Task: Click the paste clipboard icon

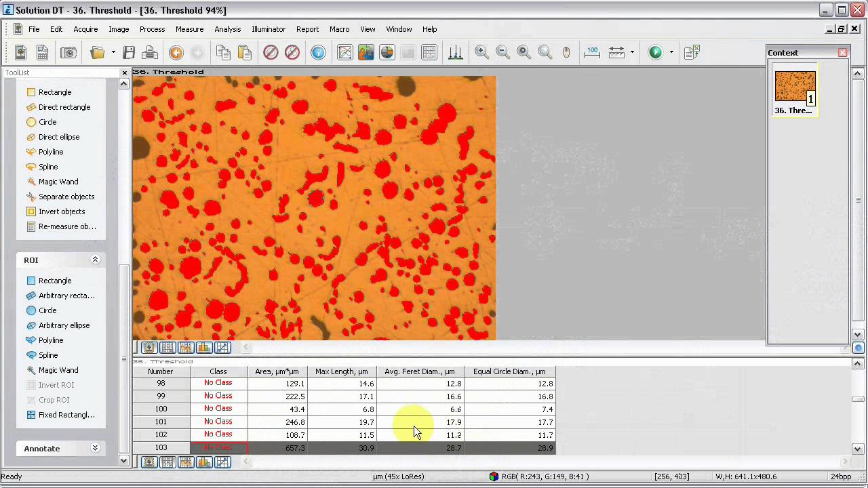Action: click(245, 52)
